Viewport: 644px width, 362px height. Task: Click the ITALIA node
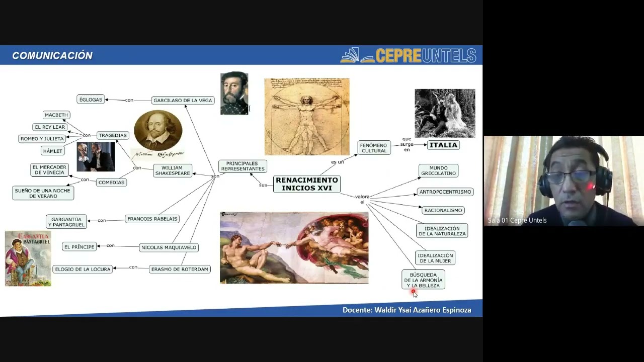pyautogui.click(x=443, y=145)
